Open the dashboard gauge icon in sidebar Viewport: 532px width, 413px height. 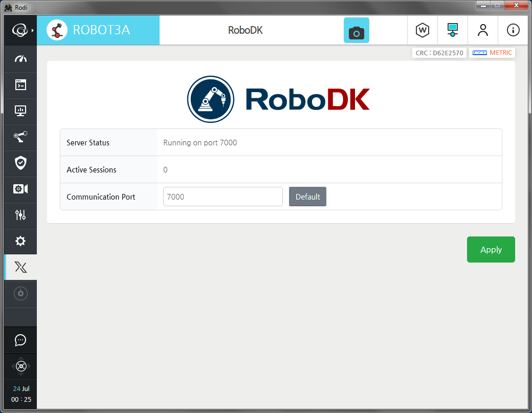[x=20, y=59]
